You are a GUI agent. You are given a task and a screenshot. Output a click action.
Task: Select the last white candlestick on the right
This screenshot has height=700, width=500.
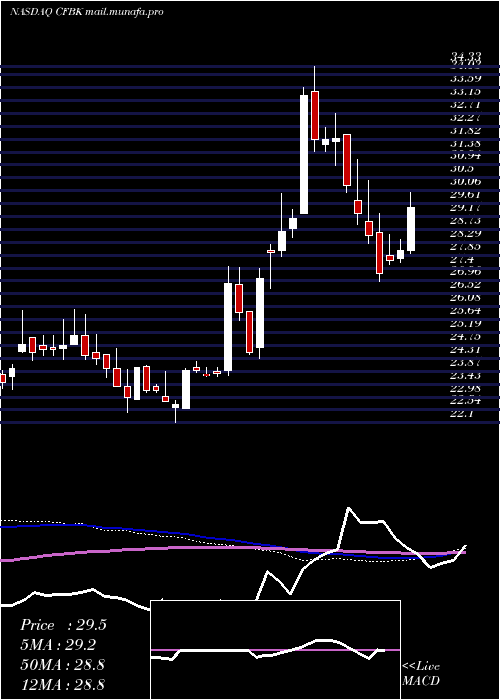(x=411, y=229)
